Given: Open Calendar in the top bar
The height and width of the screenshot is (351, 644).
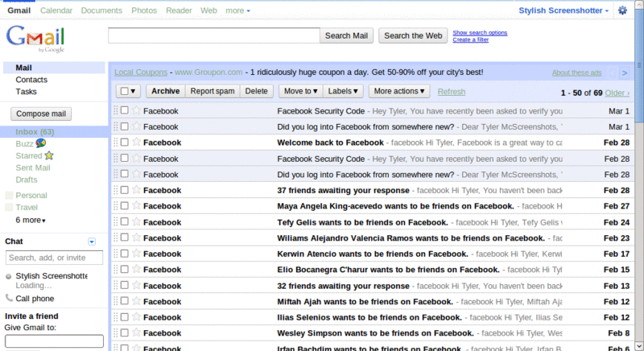Looking at the screenshot, I should pos(56,10).
